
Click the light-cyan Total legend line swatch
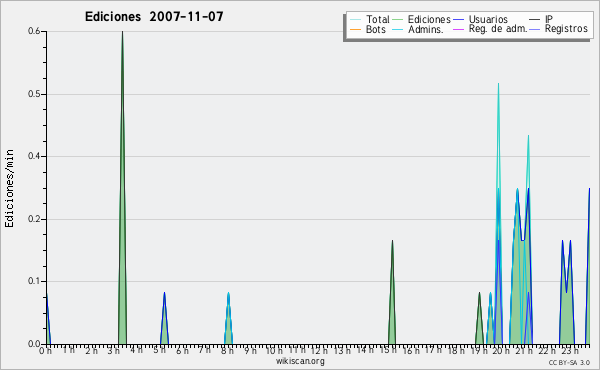355,20
